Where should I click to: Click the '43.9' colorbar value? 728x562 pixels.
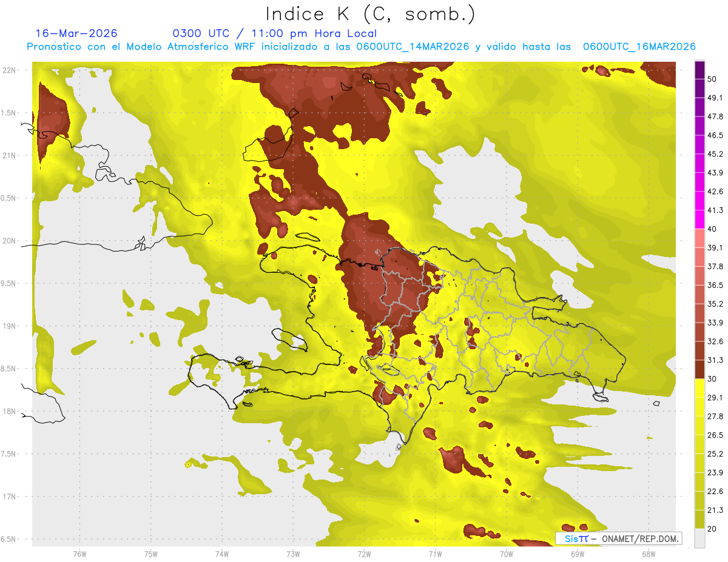(715, 173)
